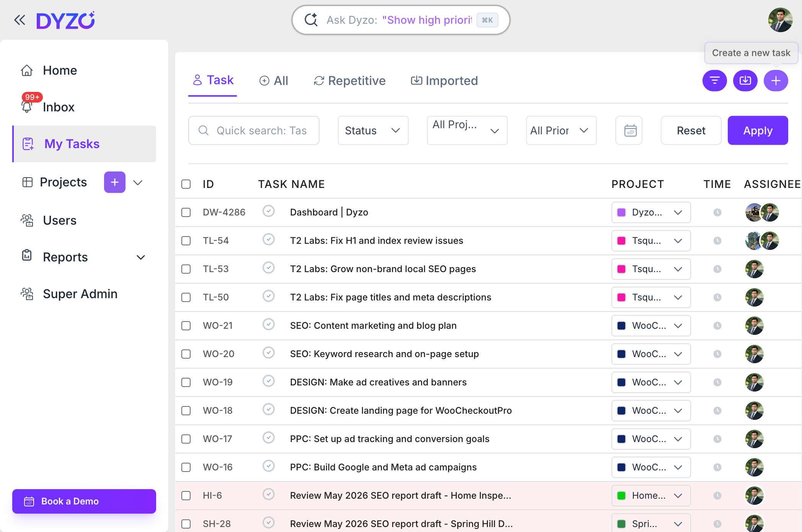
Task: Toggle the filter icon button
Action: [x=715, y=81]
